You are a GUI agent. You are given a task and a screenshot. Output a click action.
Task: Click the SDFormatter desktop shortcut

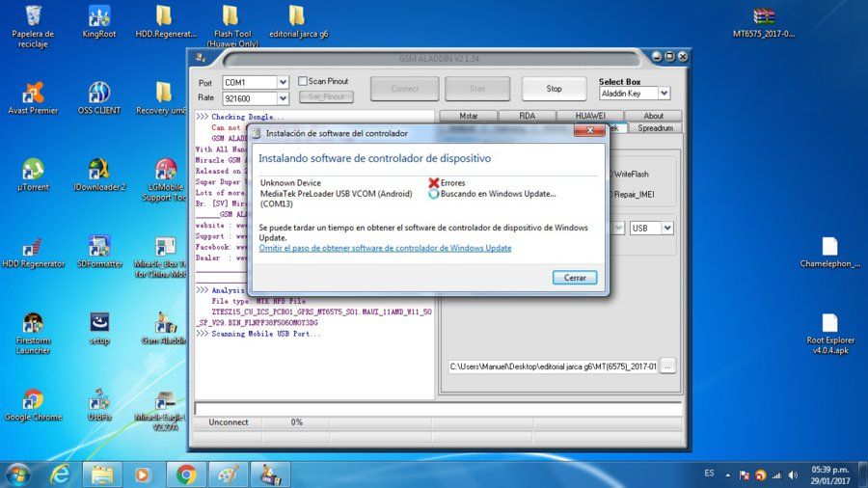click(x=99, y=252)
